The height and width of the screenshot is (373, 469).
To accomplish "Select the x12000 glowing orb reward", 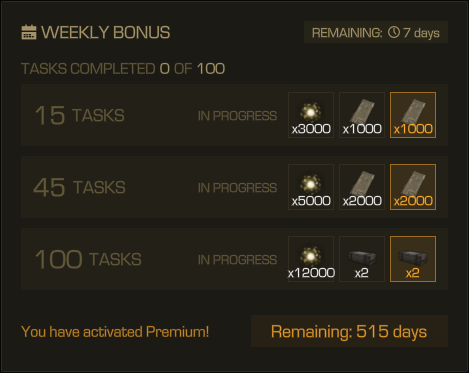I will [311, 259].
